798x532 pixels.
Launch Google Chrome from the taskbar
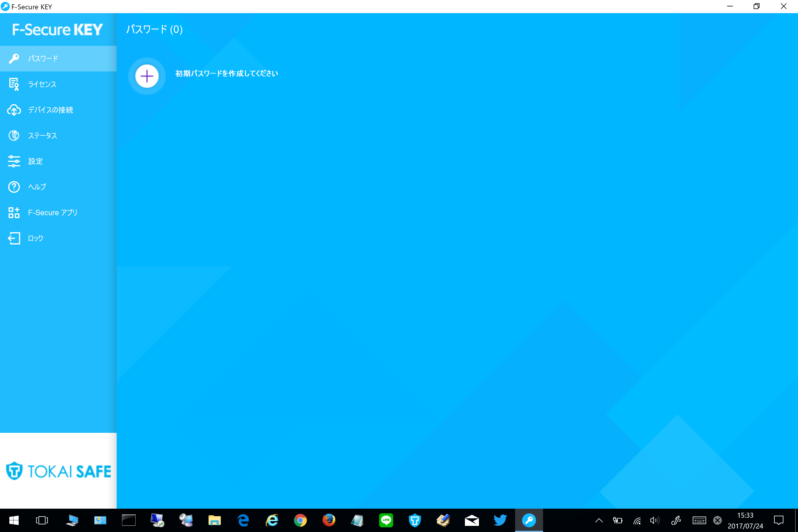point(300,520)
